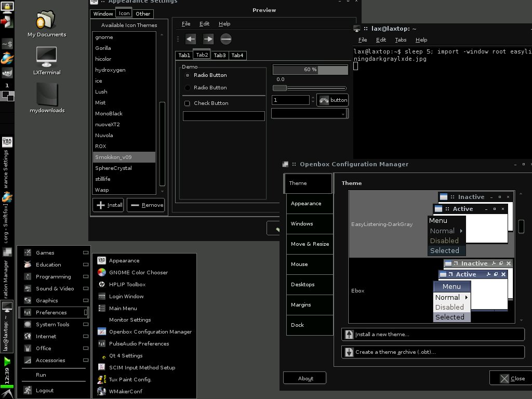Click the Remove icon theme button

point(146,205)
